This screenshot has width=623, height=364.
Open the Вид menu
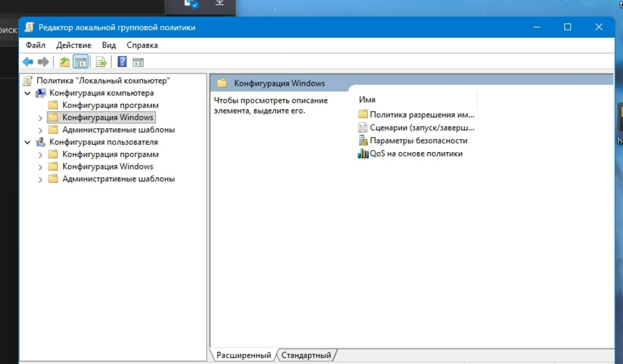109,45
